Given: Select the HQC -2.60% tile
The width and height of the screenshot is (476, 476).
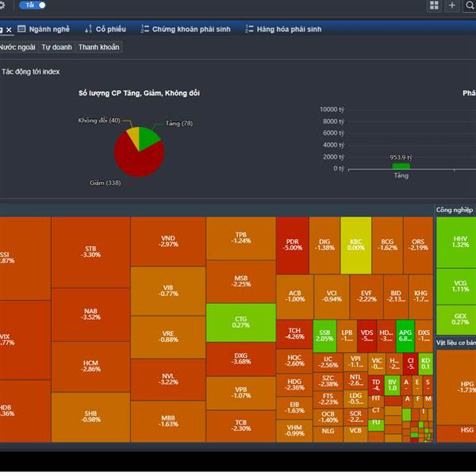Looking at the screenshot, I should pos(294,361).
